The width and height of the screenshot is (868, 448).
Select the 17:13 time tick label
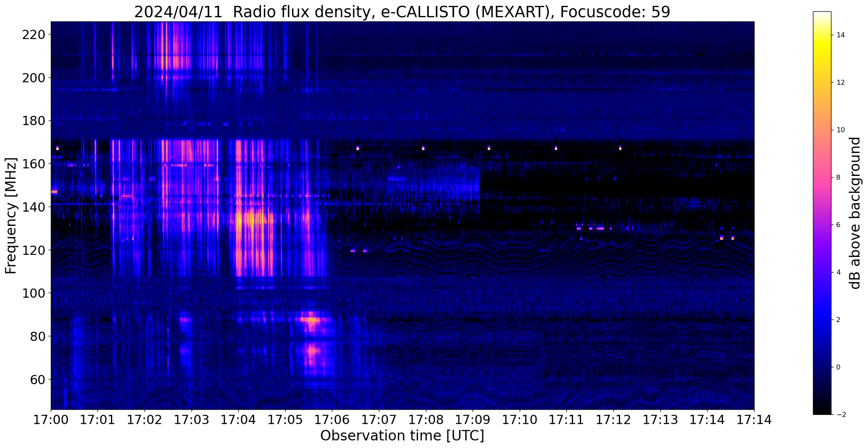click(660, 420)
